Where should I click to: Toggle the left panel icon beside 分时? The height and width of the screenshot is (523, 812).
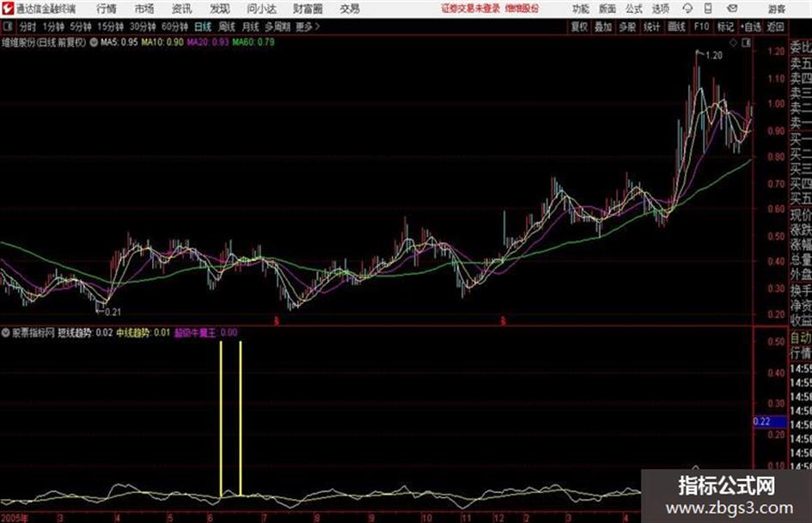point(8,27)
